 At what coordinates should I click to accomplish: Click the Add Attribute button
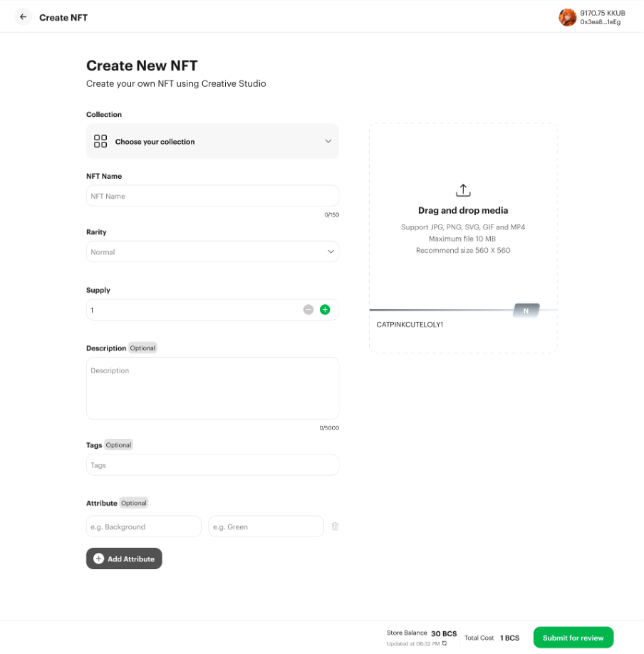[125, 559]
